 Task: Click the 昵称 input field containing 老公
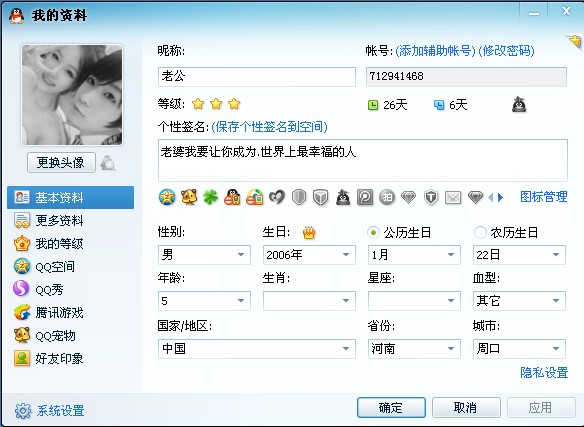[257, 77]
